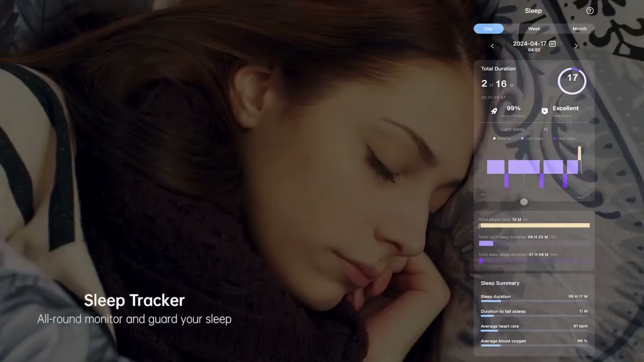Click the Light sleep legend entry
The image size is (644, 362).
click(532, 138)
